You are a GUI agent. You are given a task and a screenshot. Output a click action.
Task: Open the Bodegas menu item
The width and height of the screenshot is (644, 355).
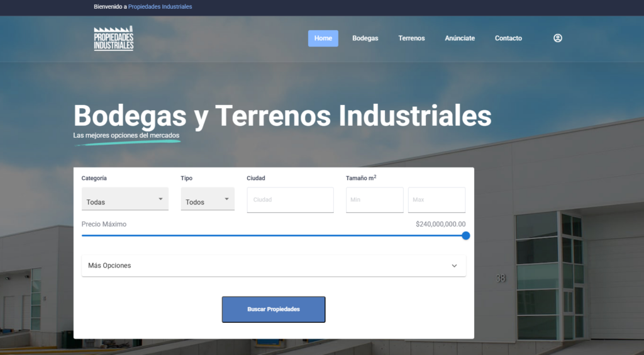point(365,38)
